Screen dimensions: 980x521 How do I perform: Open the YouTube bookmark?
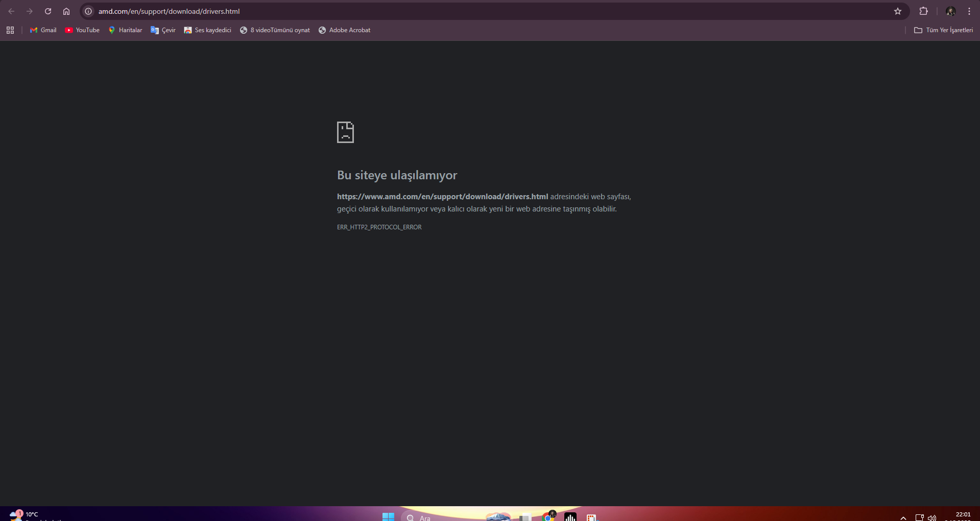tap(82, 30)
